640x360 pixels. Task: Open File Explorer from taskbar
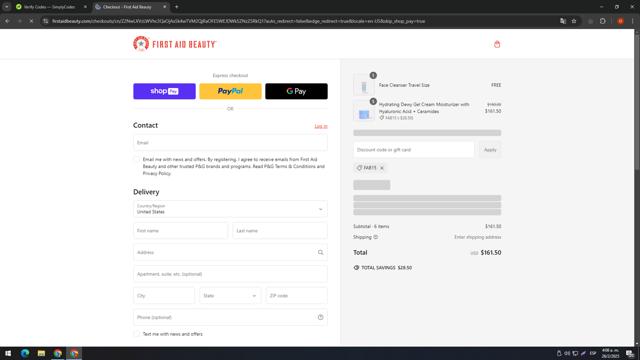[41, 353]
